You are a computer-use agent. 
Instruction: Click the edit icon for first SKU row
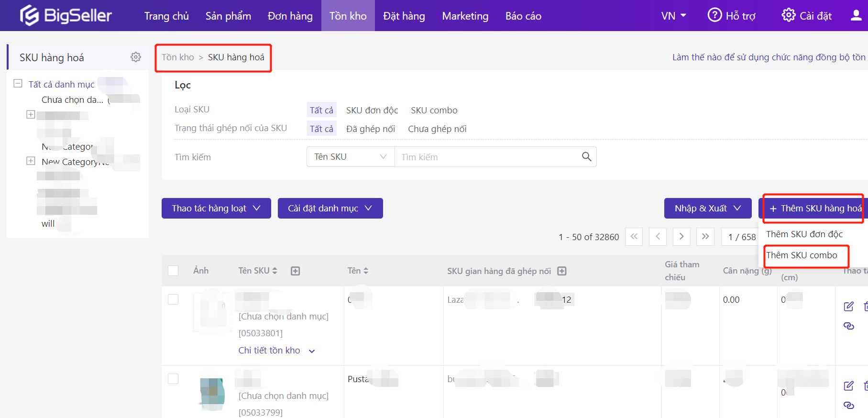tap(848, 307)
